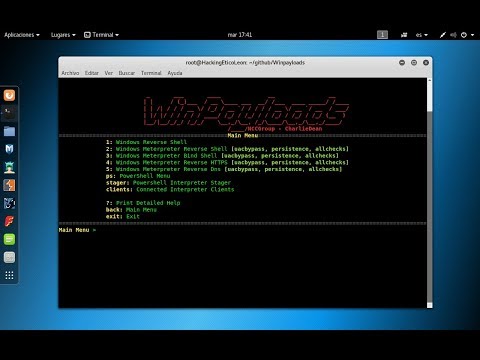Open the green notes dock icon

9,239
